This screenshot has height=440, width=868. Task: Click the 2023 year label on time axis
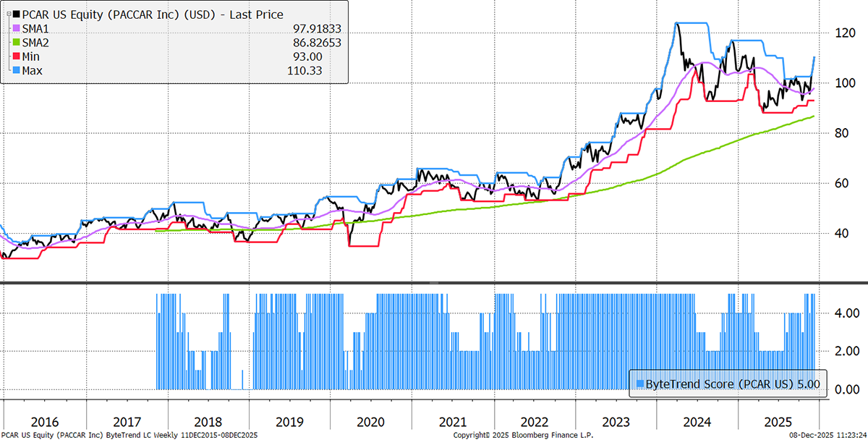616,421
